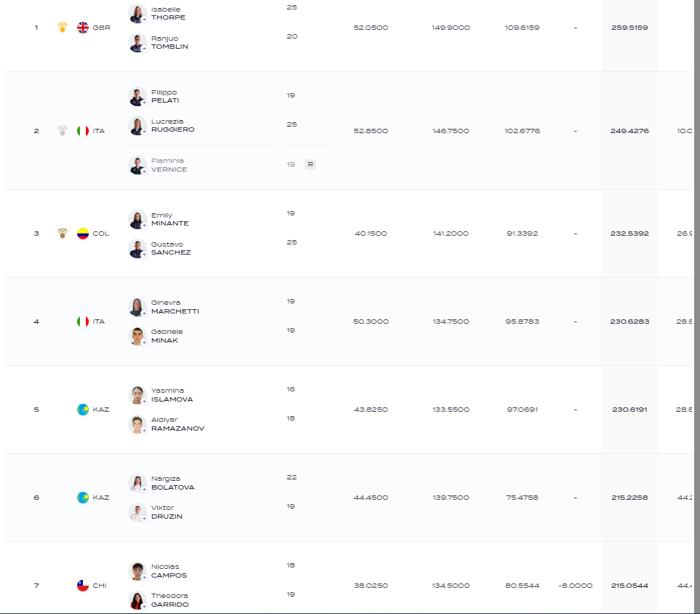Click the Colombia flag icon

tap(83, 234)
